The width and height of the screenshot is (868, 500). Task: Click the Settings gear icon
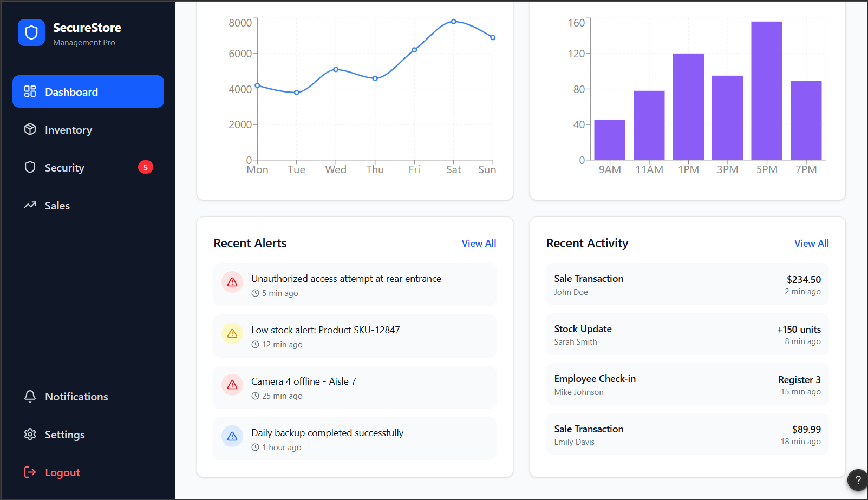[x=30, y=434]
